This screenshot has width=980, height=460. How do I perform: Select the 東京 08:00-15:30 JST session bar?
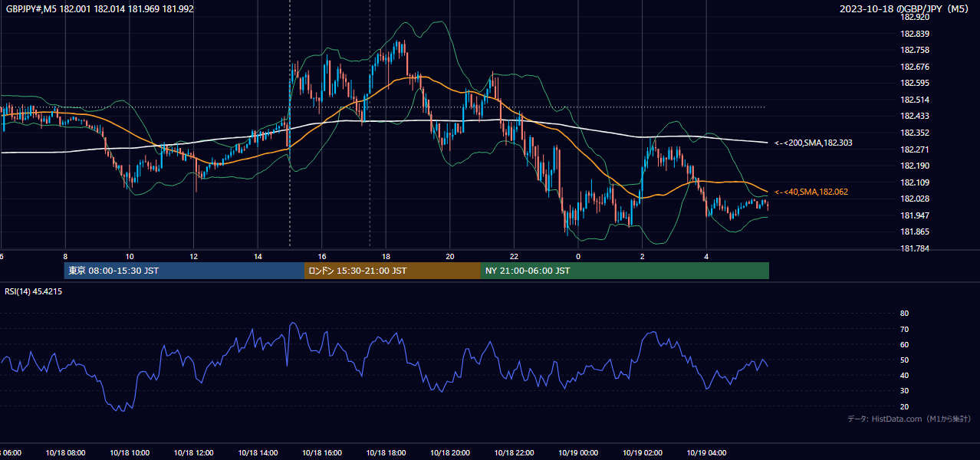pyautogui.click(x=184, y=271)
